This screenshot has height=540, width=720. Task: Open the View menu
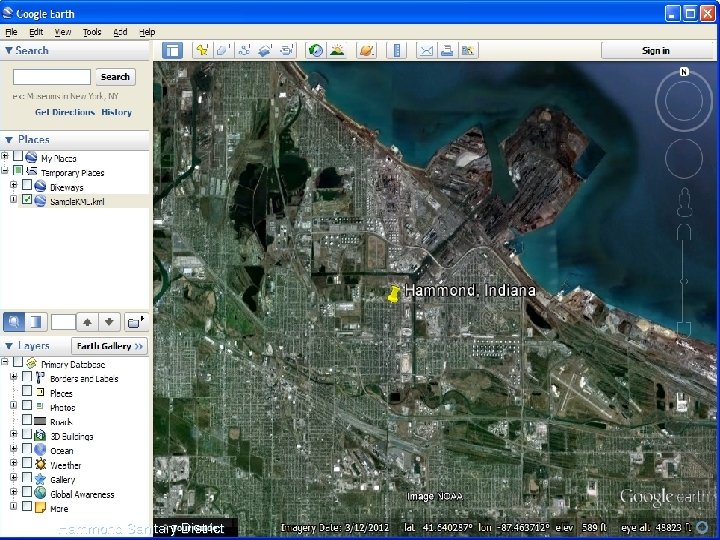[x=62, y=32]
